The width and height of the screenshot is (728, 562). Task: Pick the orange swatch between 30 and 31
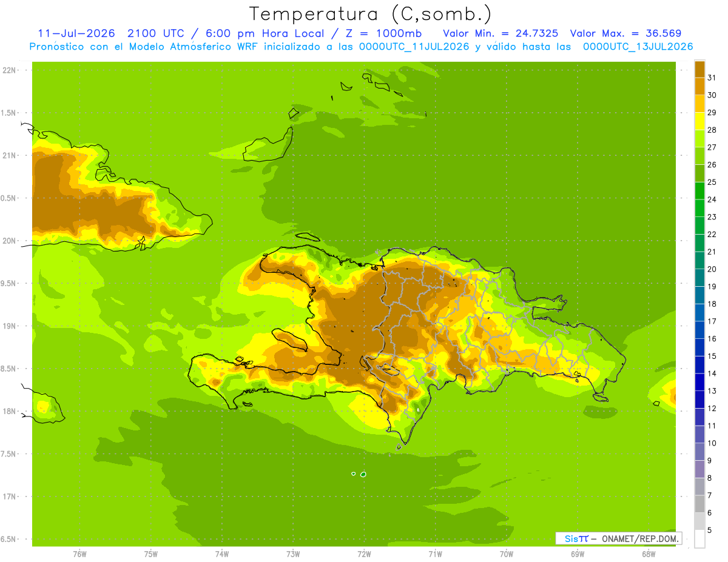[x=699, y=87]
